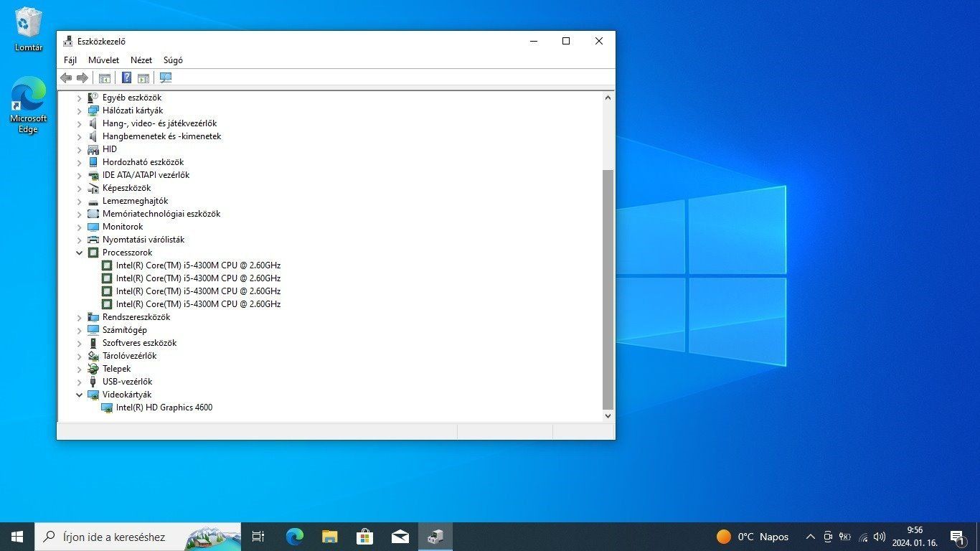Click the Eszközkezelő window title text

[x=101, y=42]
